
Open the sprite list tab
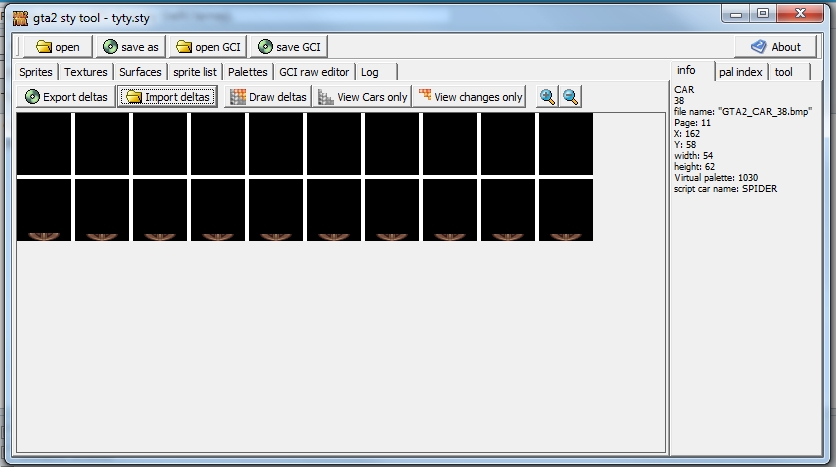coord(194,72)
